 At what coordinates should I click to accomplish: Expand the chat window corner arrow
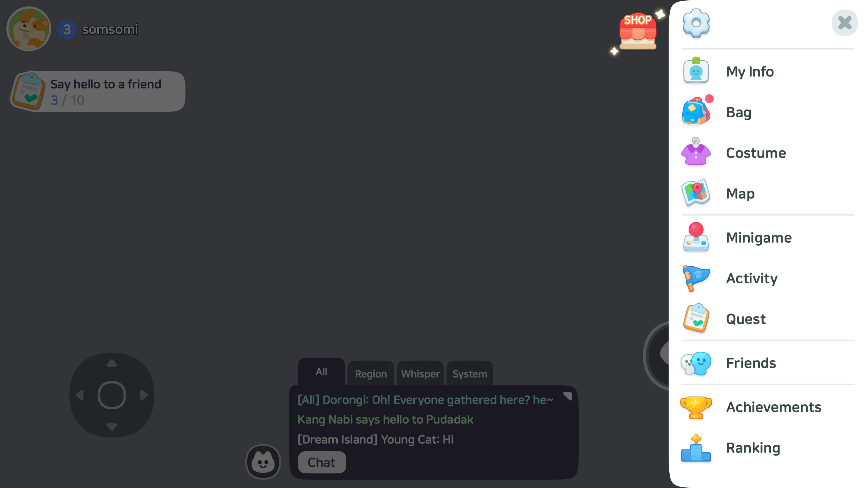tap(568, 396)
